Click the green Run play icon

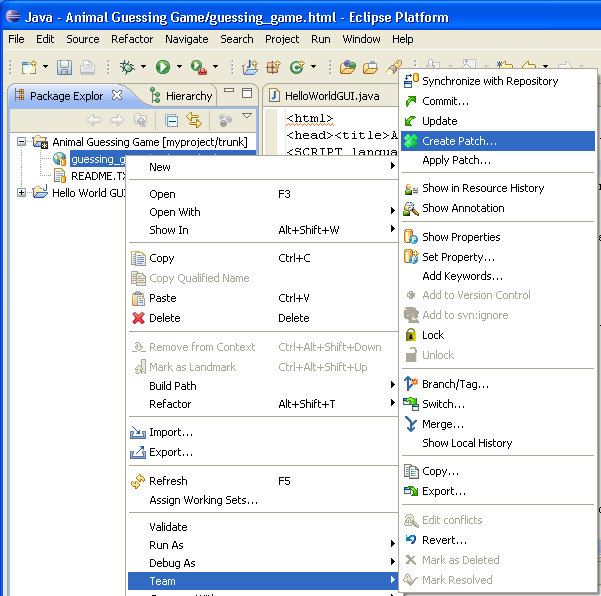point(163,67)
